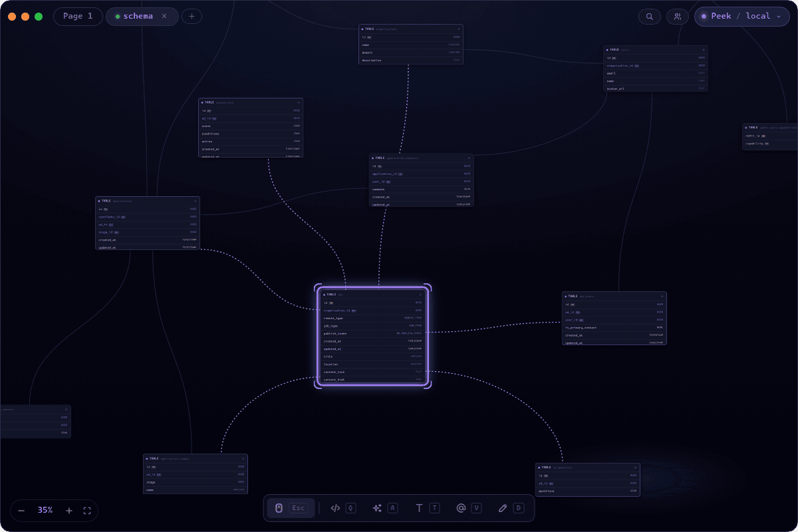Click domain row in organisations table
The height and width of the screenshot is (532, 798).
point(411,53)
